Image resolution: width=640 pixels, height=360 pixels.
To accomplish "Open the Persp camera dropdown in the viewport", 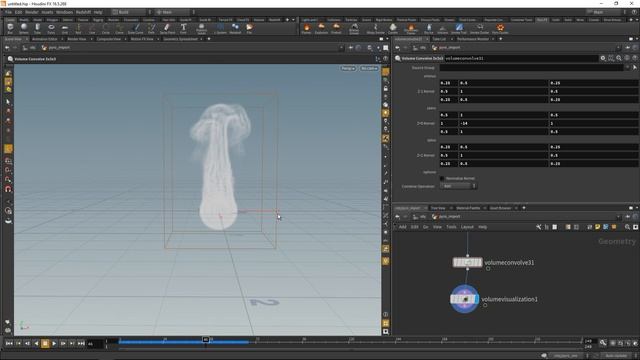I will 348,68.
